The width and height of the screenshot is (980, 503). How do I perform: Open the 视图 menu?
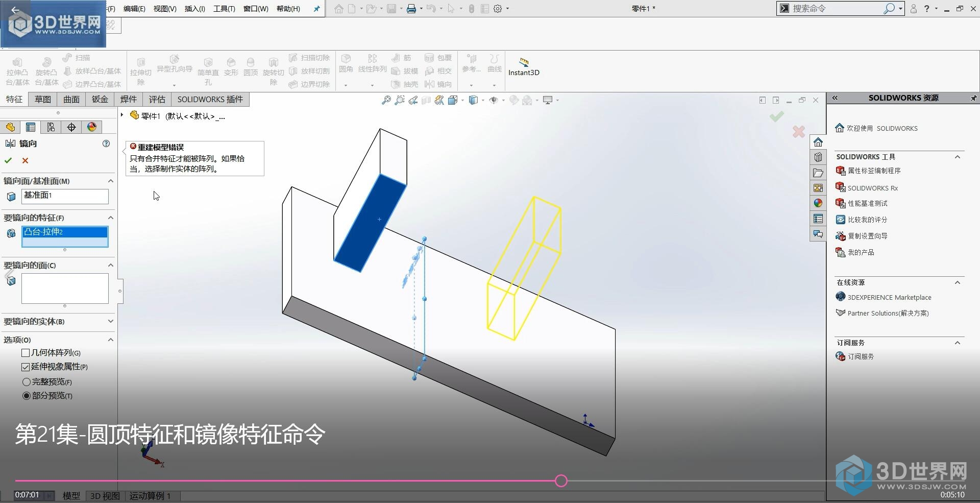[165, 9]
